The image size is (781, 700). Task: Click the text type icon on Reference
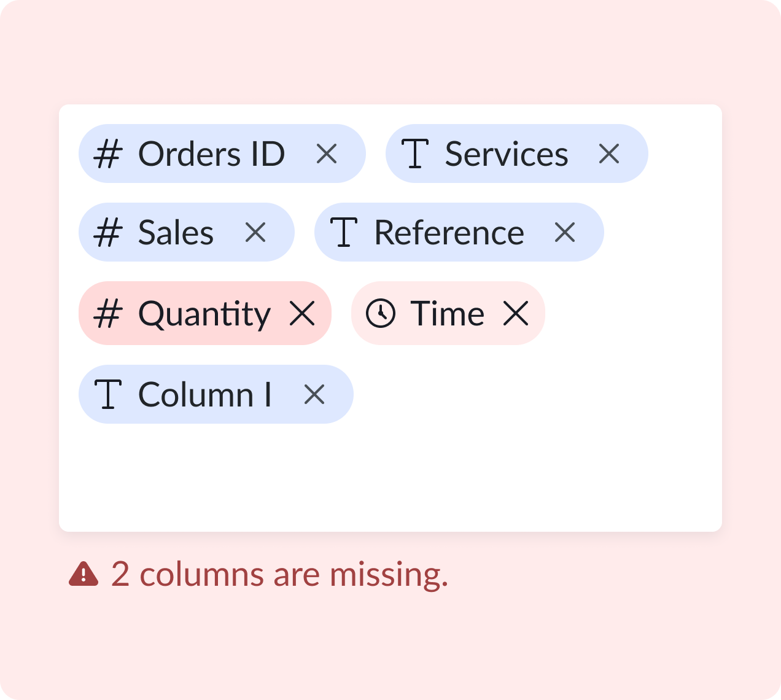click(344, 232)
